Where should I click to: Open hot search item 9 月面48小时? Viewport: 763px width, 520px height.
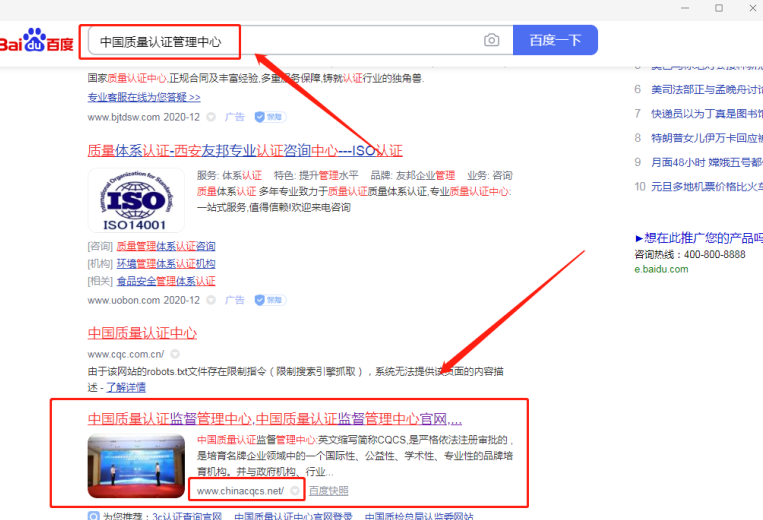pyautogui.click(x=707, y=162)
